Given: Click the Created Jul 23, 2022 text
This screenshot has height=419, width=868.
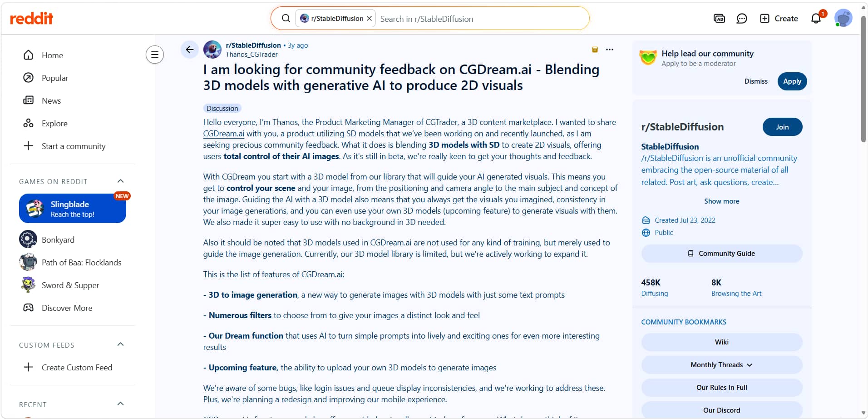Looking at the screenshot, I should (685, 220).
